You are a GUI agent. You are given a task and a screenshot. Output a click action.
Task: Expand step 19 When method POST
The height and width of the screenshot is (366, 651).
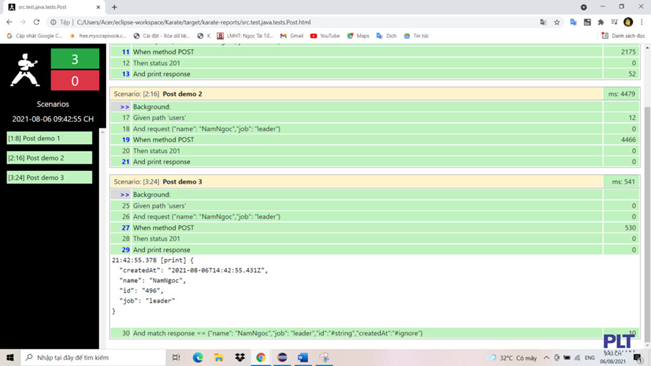[x=356, y=139]
